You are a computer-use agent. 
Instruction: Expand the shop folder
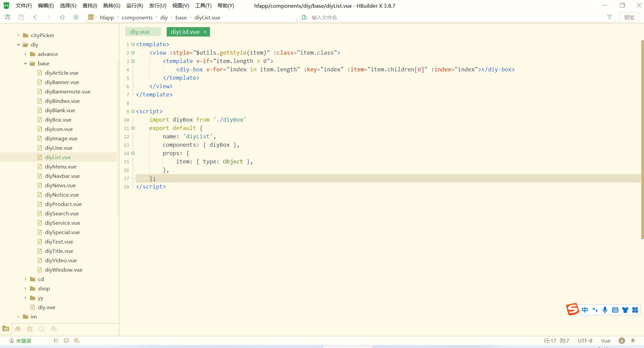(x=25, y=288)
